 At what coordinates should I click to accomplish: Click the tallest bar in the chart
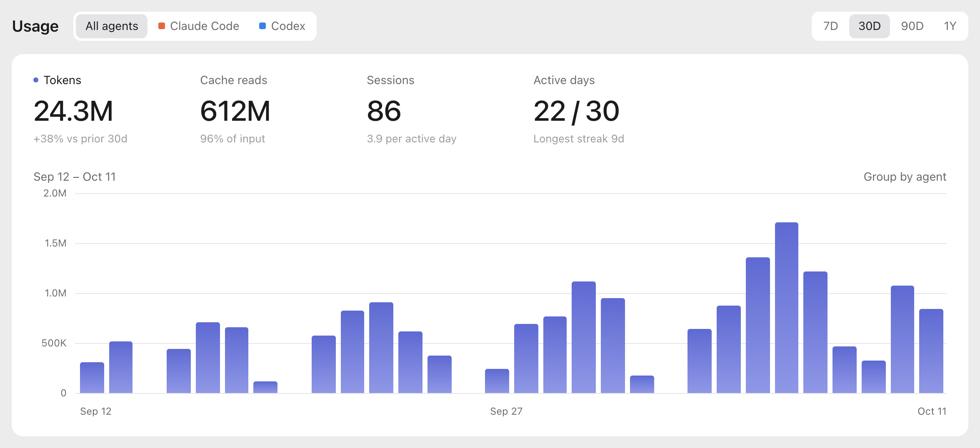786,308
